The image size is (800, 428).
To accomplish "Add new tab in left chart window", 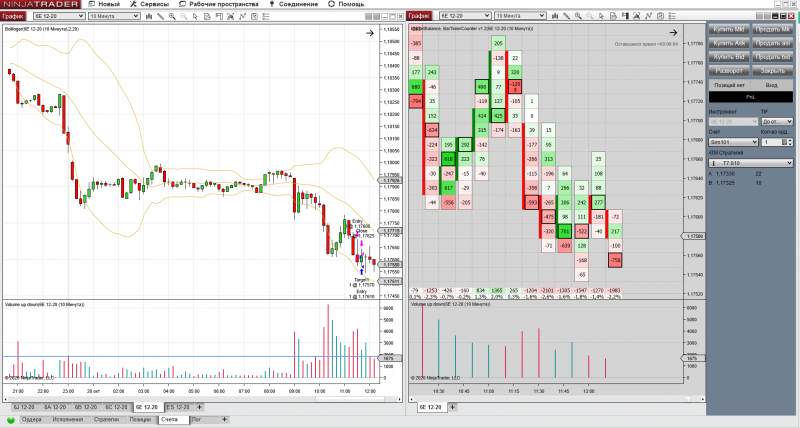I will coord(199,407).
